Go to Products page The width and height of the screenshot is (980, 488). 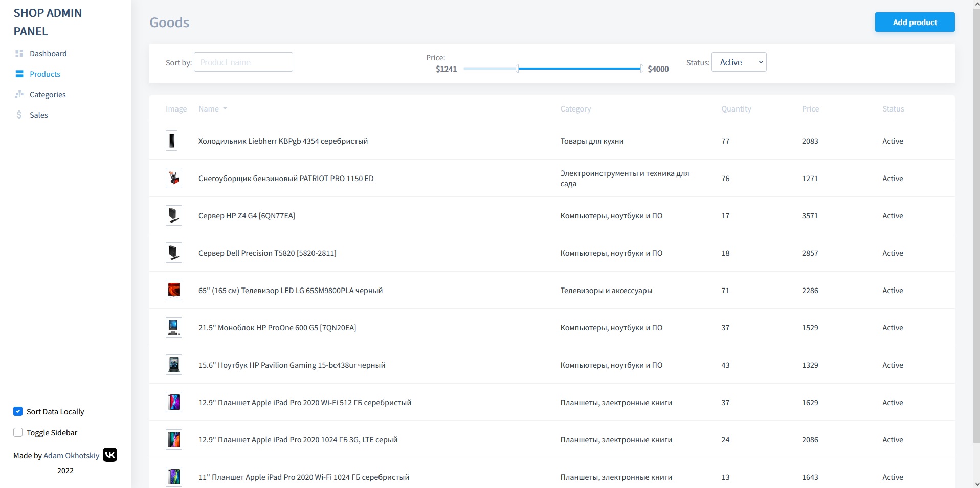[45, 74]
